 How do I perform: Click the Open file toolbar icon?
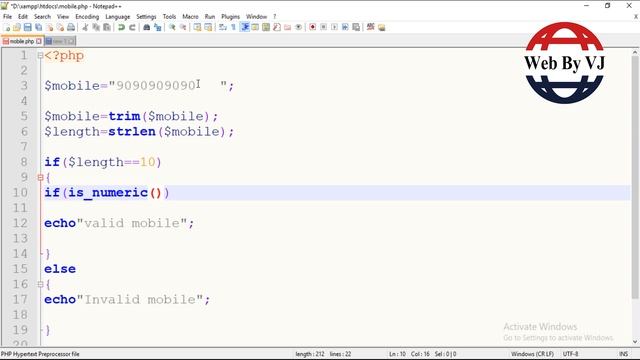(17, 27)
